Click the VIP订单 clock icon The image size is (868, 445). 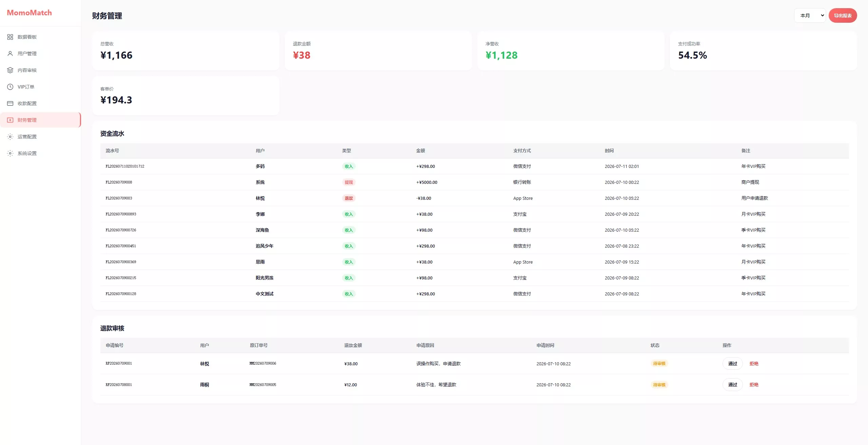(x=10, y=87)
